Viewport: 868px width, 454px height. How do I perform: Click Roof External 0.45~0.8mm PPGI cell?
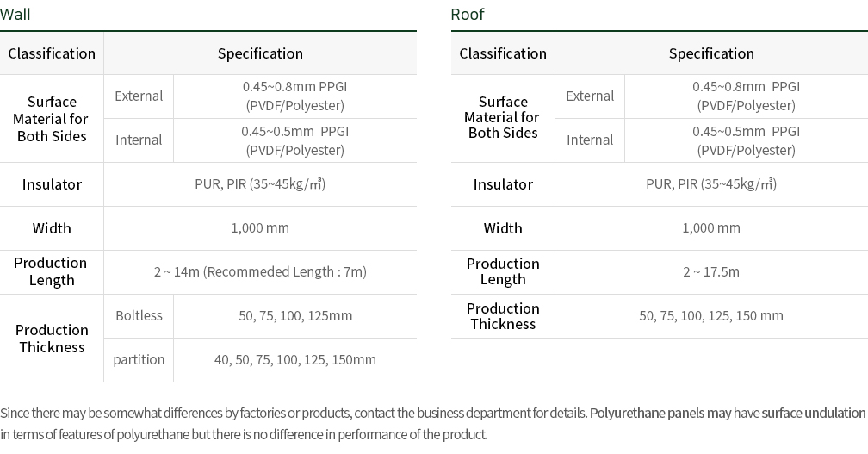747,96
